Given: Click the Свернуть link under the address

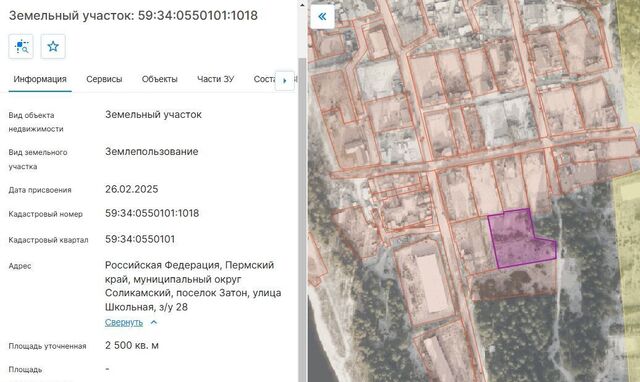Looking at the screenshot, I should (x=124, y=322).
